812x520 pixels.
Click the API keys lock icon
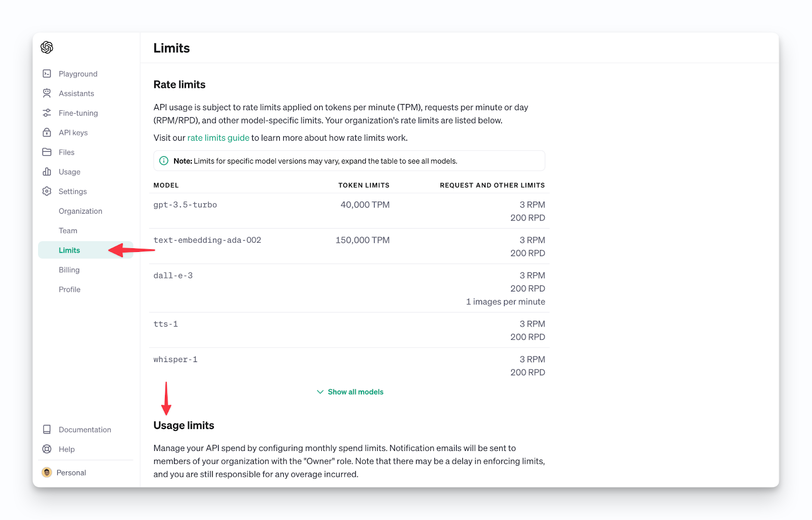pos(47,133)
